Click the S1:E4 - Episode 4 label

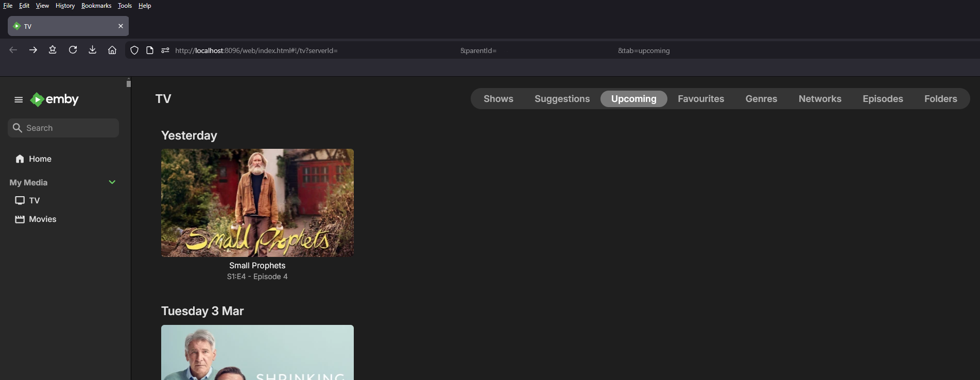click(257, 277)
